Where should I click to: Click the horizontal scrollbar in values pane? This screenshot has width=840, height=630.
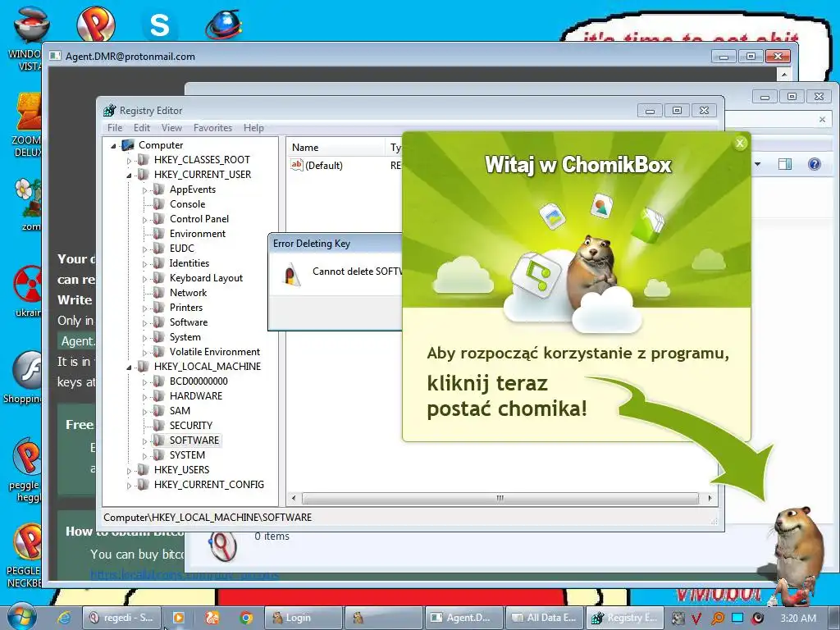coord(500,498)
